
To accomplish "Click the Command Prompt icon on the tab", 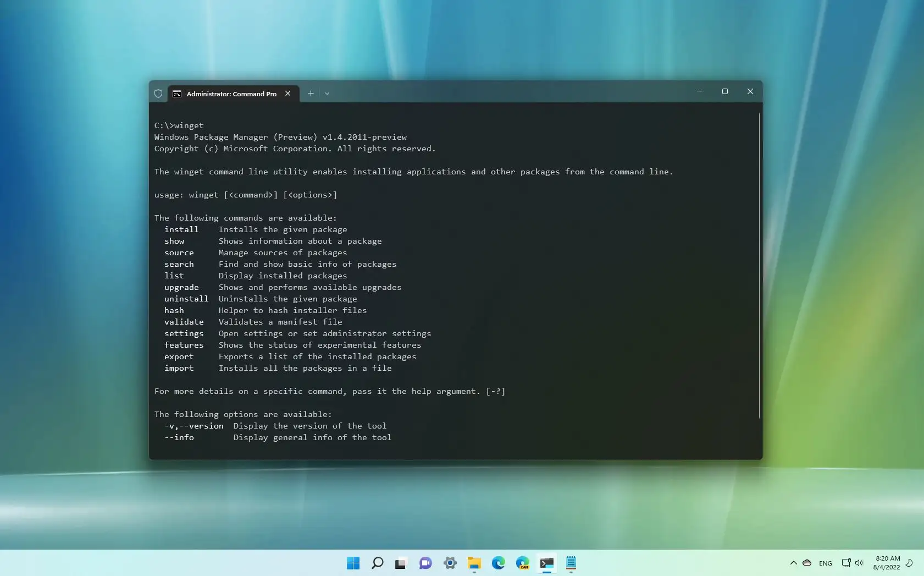I will [176, 94].
